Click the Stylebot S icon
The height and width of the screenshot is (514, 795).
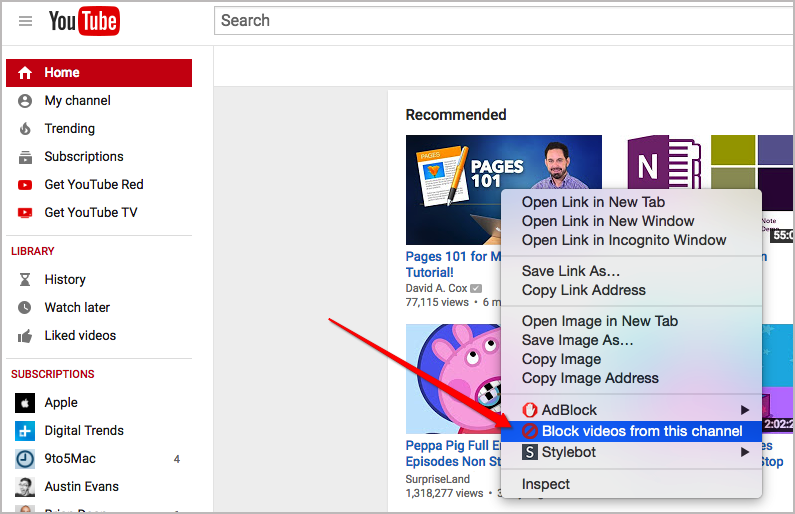529,452
